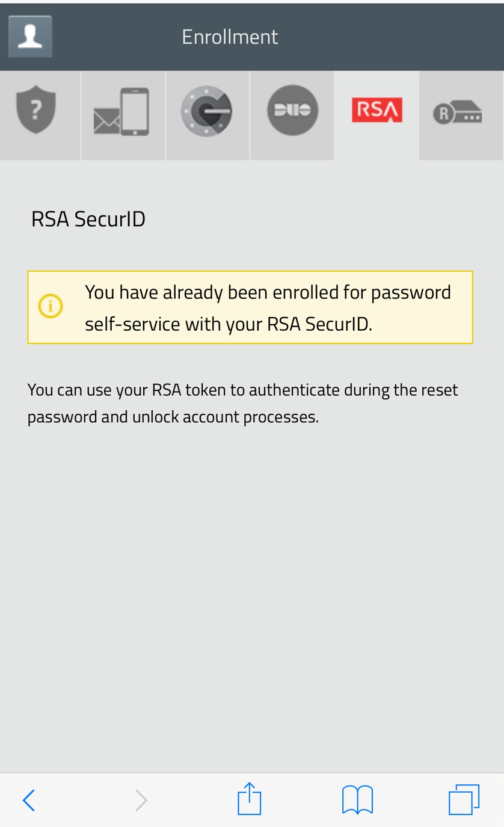Viewport: 504px width, 827px height.
Task: Show open Safari tabs
Action: click(x=464, y=800)
